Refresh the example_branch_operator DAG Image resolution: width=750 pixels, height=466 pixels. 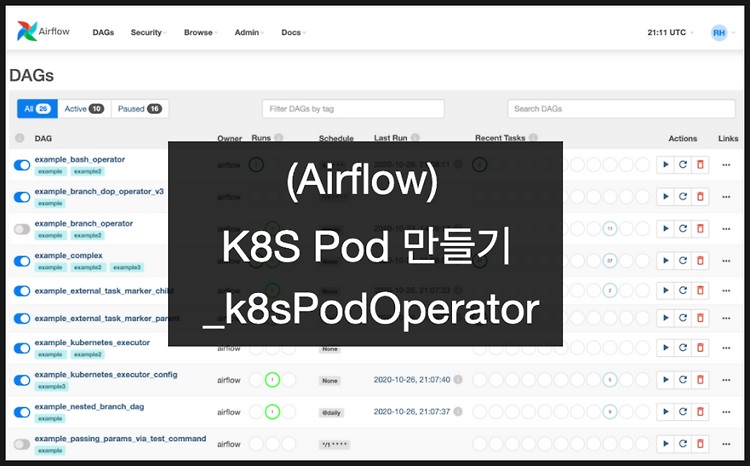(x=683, y=229)
